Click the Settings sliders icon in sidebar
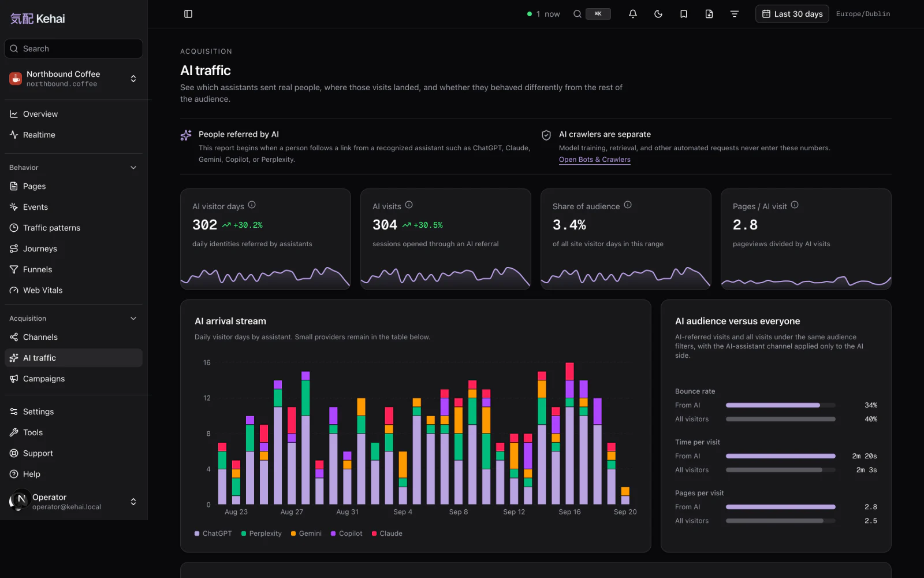 click(x=14, y=412)
